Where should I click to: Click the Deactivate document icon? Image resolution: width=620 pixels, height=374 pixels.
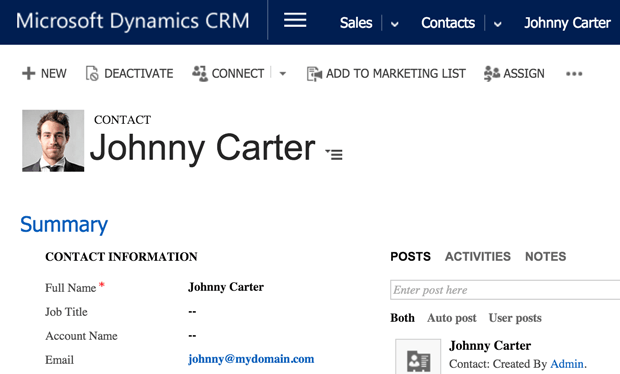click(92, 73)
